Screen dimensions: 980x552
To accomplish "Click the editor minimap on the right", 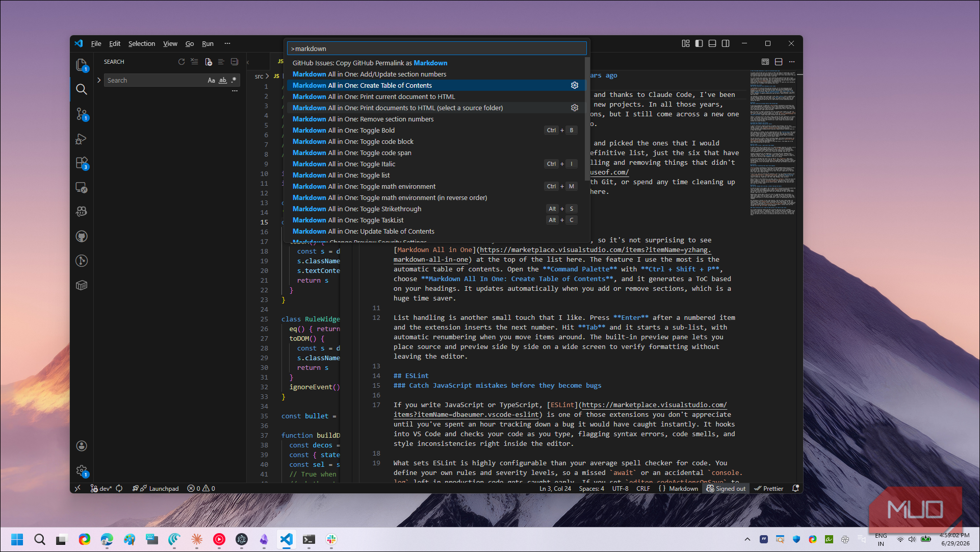I will 772,143.
